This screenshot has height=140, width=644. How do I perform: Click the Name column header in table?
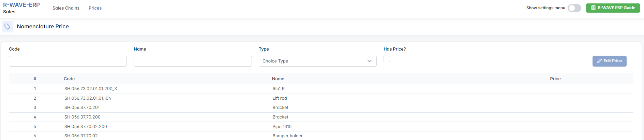(x=278, y=79)
